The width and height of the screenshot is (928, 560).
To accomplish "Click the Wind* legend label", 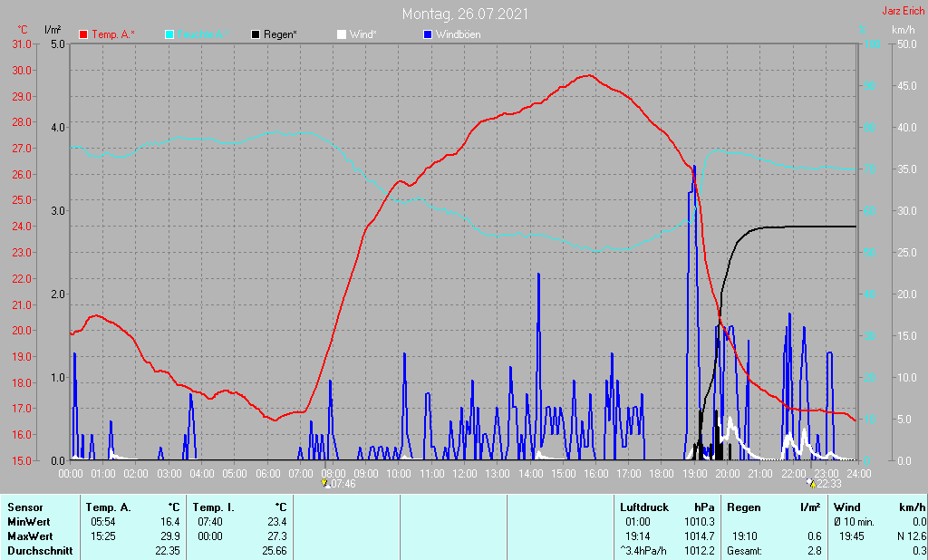I will (362, 34).
